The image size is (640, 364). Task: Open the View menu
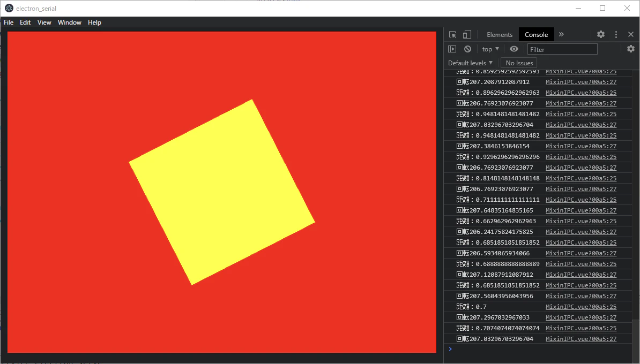[x=44, y=22]
